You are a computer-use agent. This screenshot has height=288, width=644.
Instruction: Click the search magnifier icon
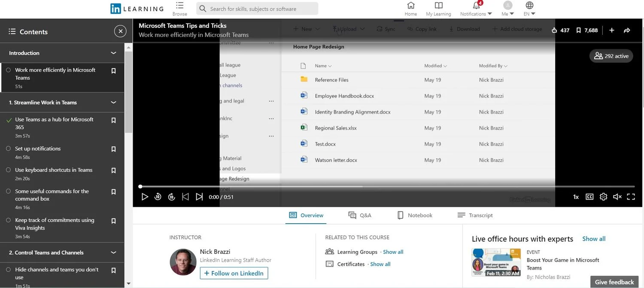click(203, 9)
